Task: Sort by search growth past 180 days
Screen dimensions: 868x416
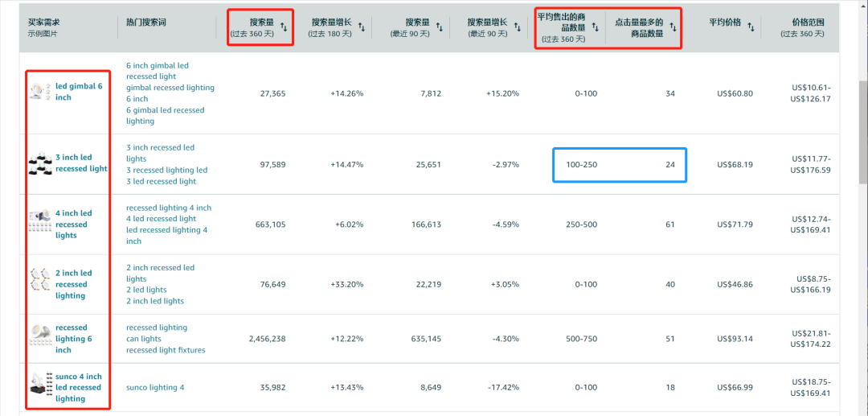Action: click(x=361, y=27)
